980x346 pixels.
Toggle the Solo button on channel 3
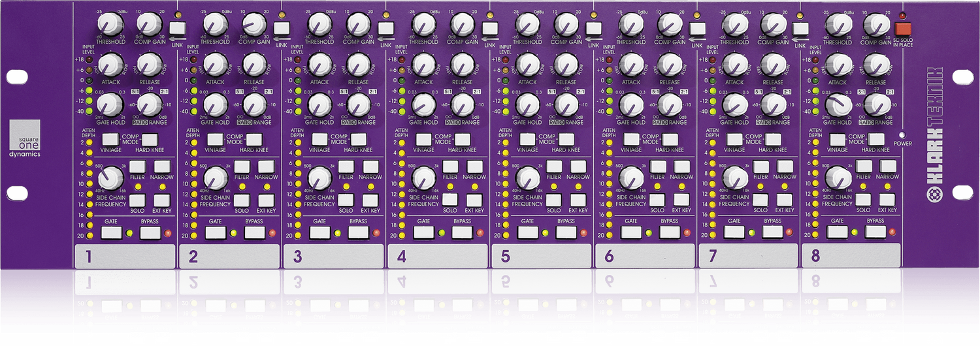[x=346, y=200]
